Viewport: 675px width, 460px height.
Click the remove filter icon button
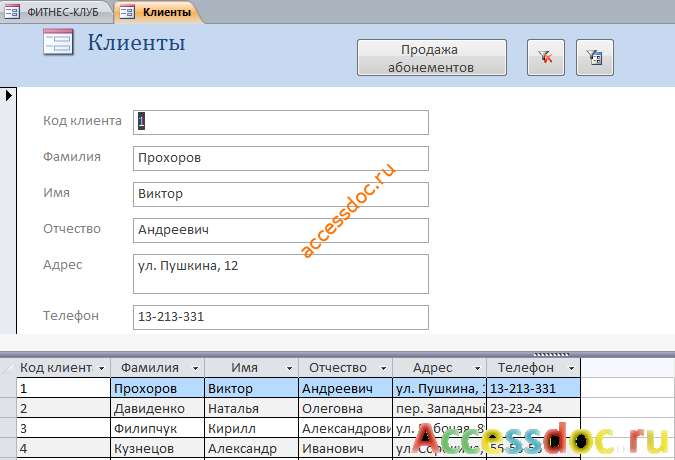[545, 57]
